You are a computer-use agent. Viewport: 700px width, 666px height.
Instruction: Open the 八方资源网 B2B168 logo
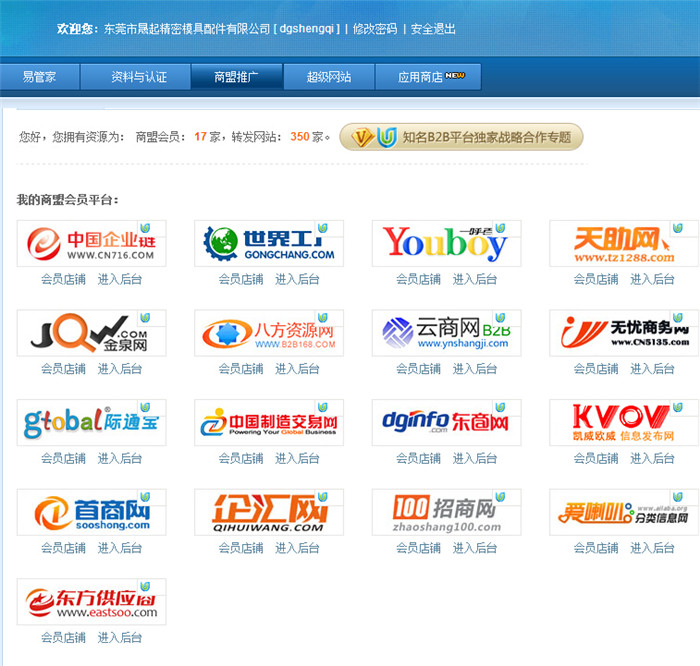click(269, 333)
